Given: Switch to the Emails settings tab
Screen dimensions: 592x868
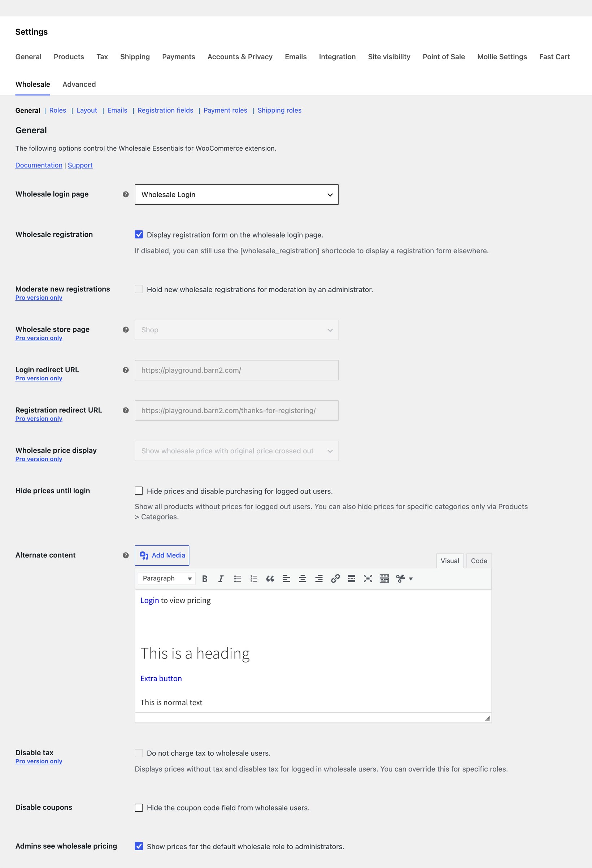Looking at the screenshot, I should 296,57.
